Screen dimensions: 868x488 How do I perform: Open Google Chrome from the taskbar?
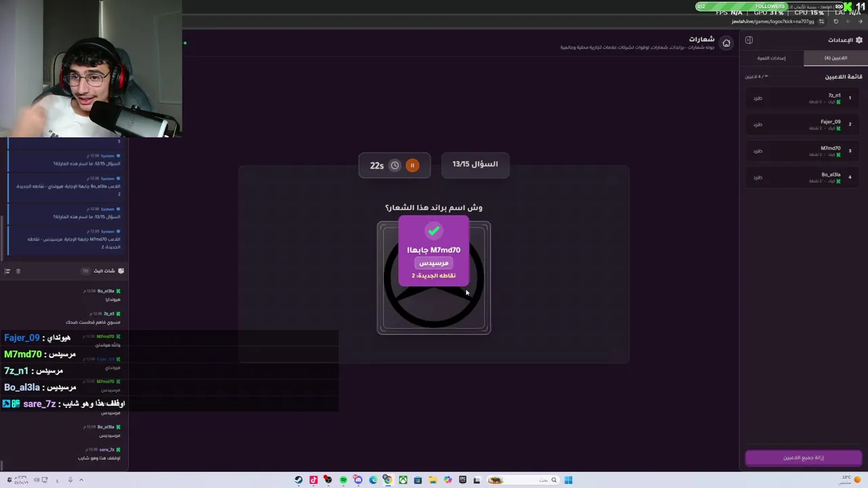coord(388,480)
